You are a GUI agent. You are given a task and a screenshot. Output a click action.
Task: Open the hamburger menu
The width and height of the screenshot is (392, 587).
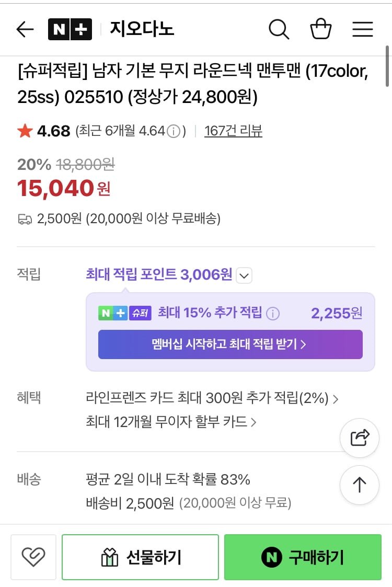click(362, 30)
